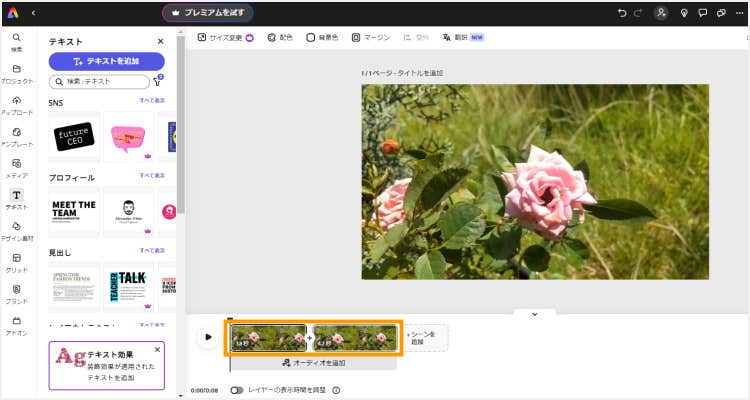The width and height of the screenshot is (750, 400).
Task: Open the lightbulb tips icon
Action: pos(684,13)
